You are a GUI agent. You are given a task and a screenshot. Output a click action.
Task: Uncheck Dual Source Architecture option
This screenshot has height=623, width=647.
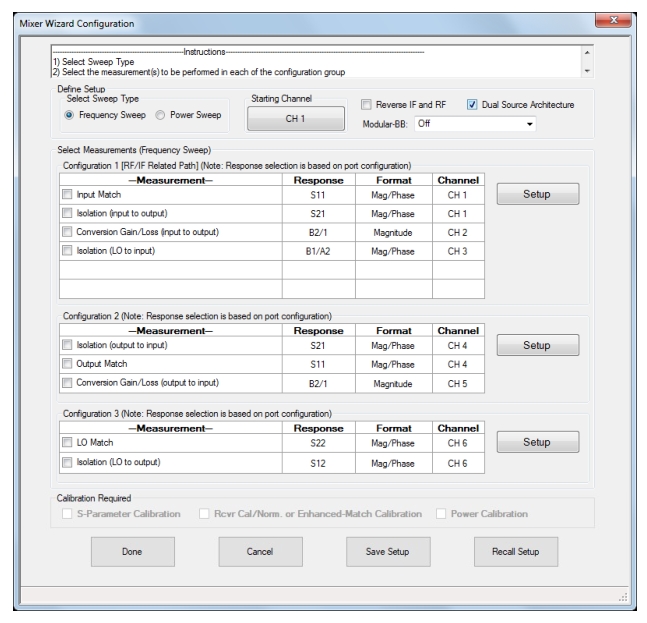tap(472, 104)
